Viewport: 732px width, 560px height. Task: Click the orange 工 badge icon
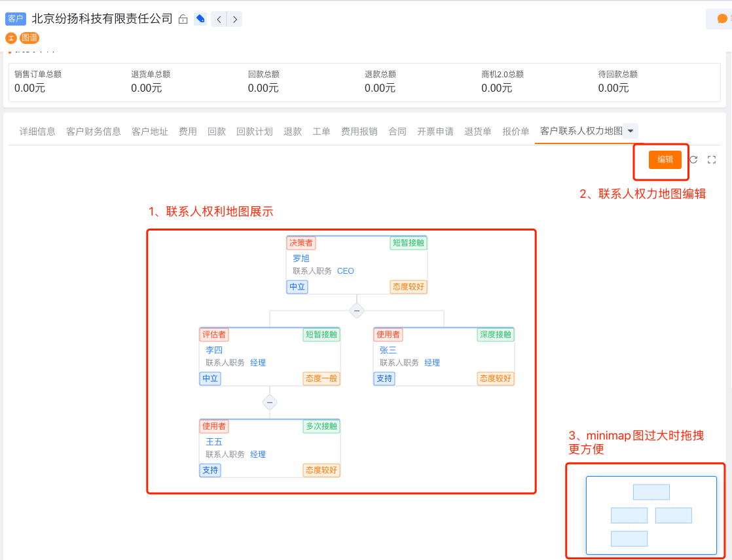[11, 38]
